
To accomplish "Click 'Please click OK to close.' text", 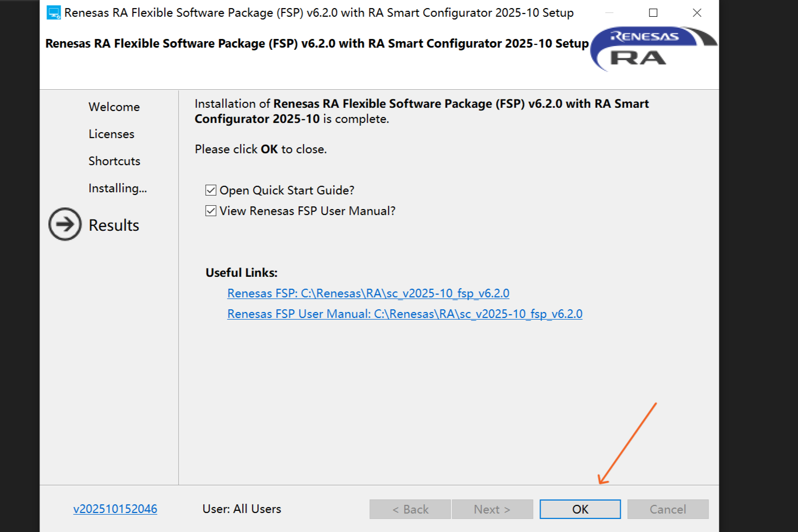I will click(x=261, y=149).
